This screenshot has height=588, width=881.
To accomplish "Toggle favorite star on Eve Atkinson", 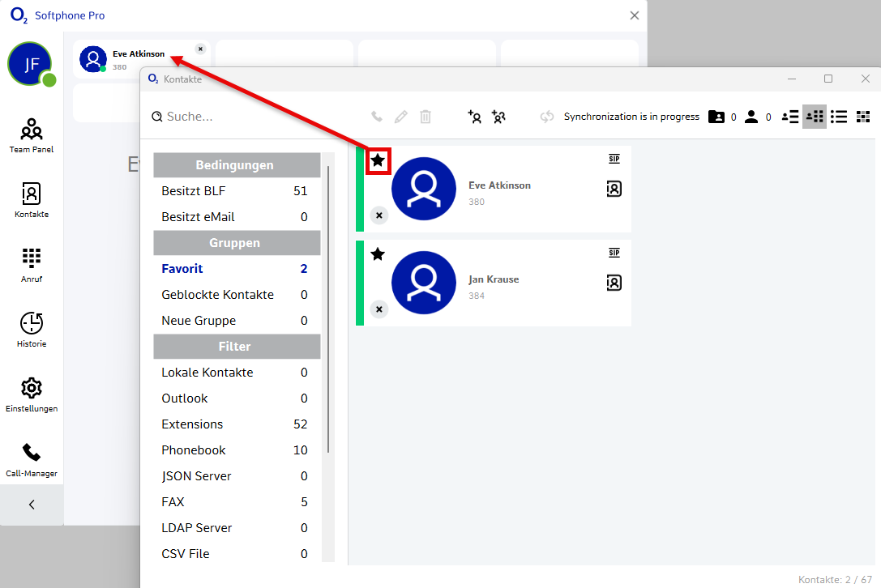I will click(x=378, y=160).
